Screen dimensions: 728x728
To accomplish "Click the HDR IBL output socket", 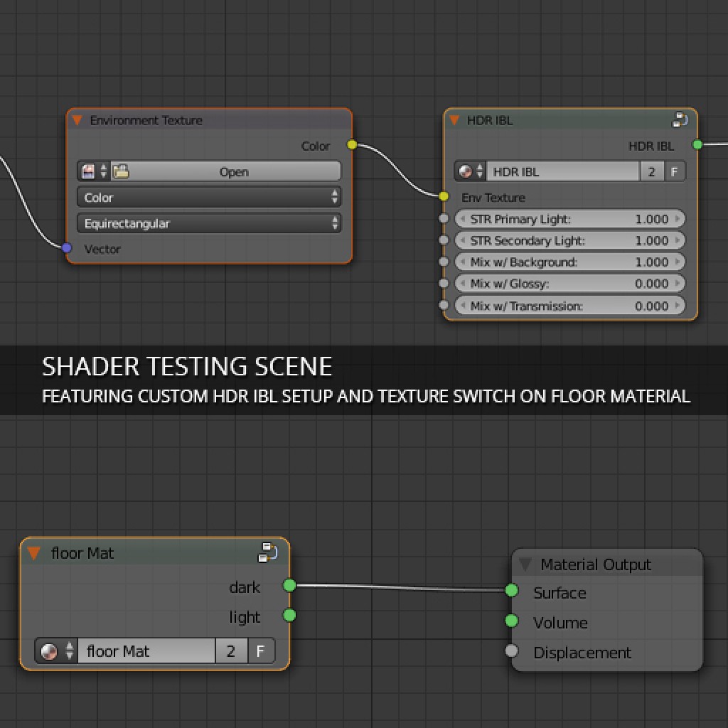I will click(697, 144).
